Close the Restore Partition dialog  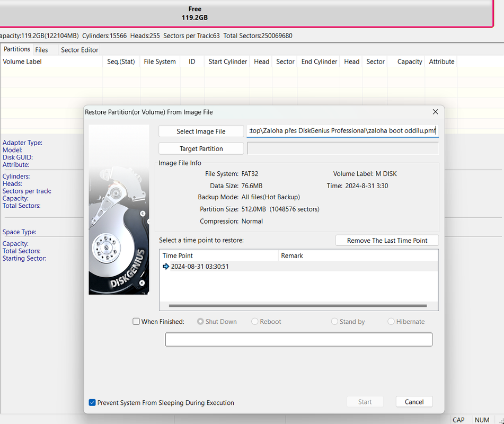click(x=436, y=112)
